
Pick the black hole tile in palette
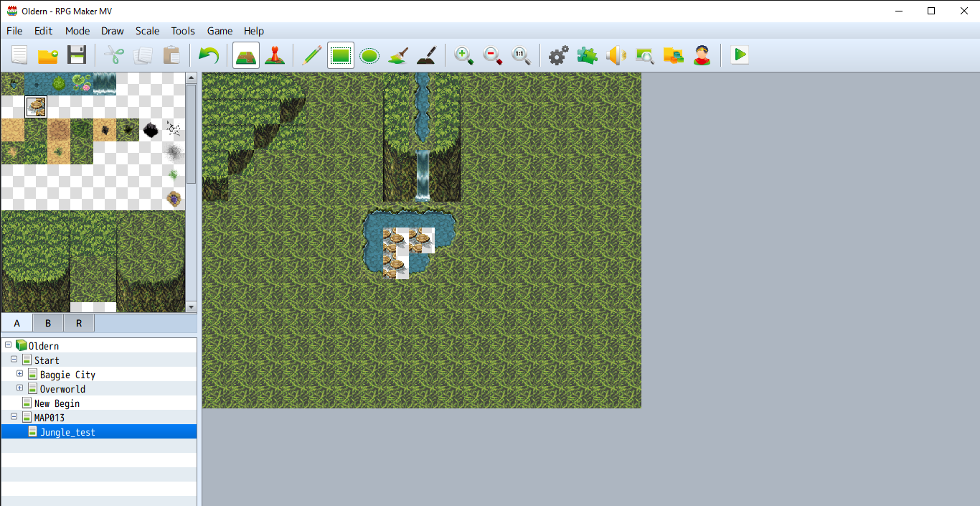(151, 130)
